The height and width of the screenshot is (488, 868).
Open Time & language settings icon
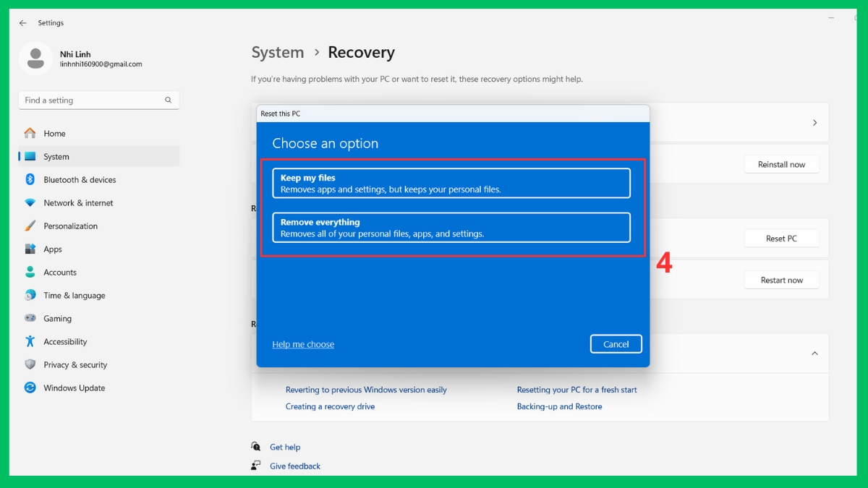[x=29, y=295]
